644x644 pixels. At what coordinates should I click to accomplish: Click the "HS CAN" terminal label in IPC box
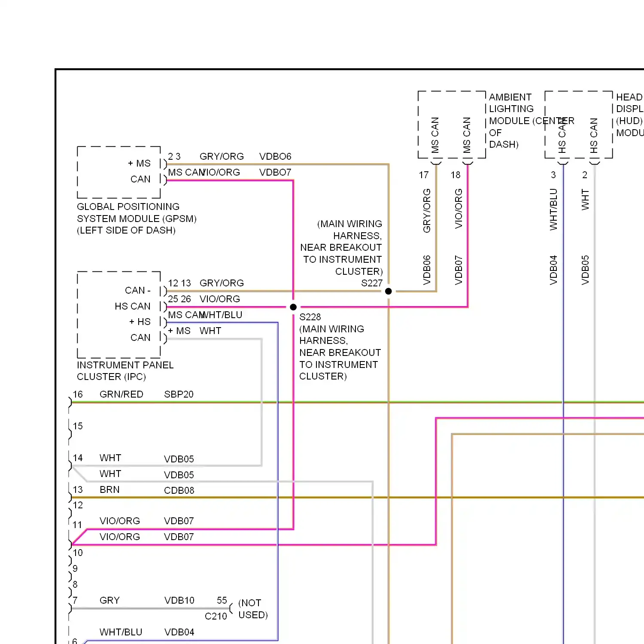(x=133, y=306)
